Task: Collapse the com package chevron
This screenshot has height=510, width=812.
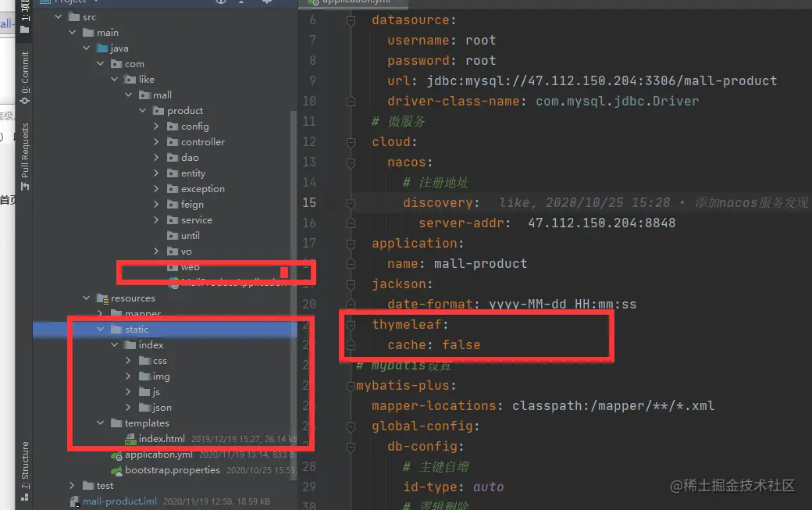Action: click(100, 63)
